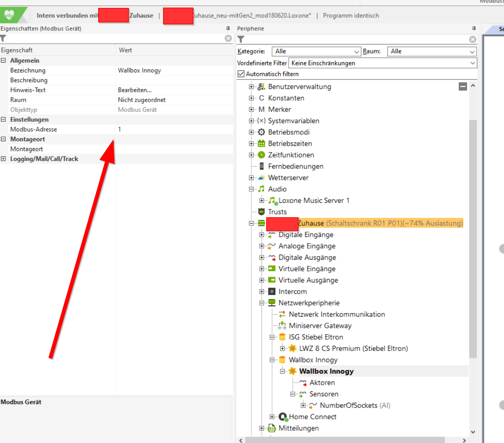The height and width of the screenshot is (443, 504).
Task: Pin the Peripherie panel
Action: pos(474,29)
